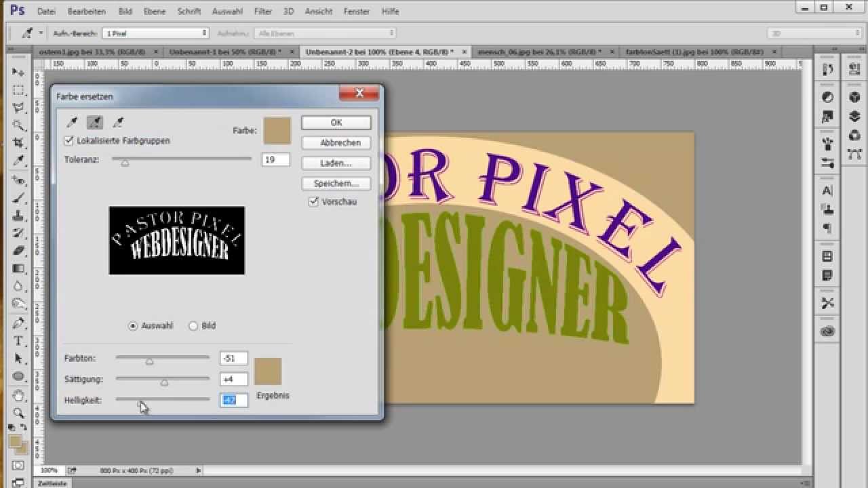Switch to ostern1.jpg document tab
The image size is (868, 488).
[x=91, y=52]
